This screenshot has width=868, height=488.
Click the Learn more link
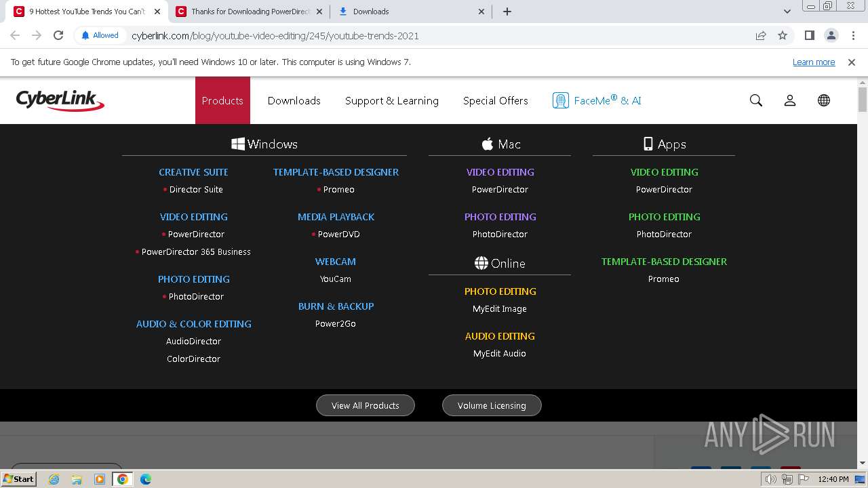(x=814, y=62)
